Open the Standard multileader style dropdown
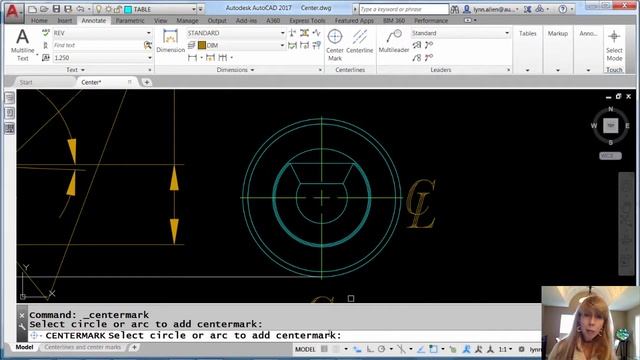Screen dimensions: 640x360 coord(507,33)
